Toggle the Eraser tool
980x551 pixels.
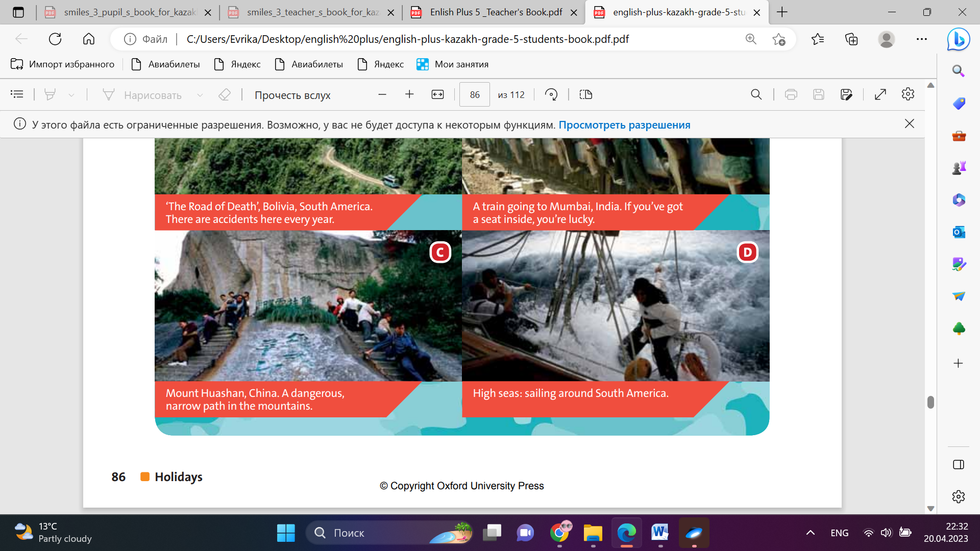tap(225, 95)
